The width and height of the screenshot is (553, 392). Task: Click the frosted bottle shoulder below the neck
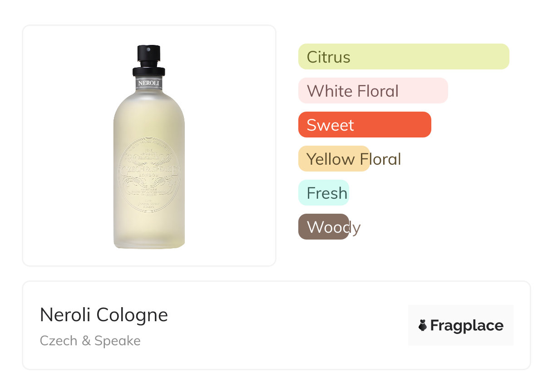pyautogui.click(x=149, y=102)
